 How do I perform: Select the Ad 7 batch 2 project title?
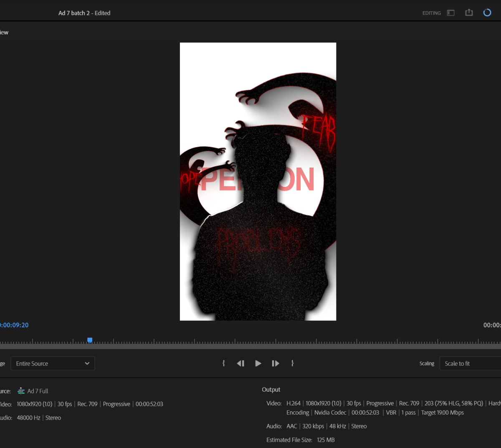coord(84,13)
